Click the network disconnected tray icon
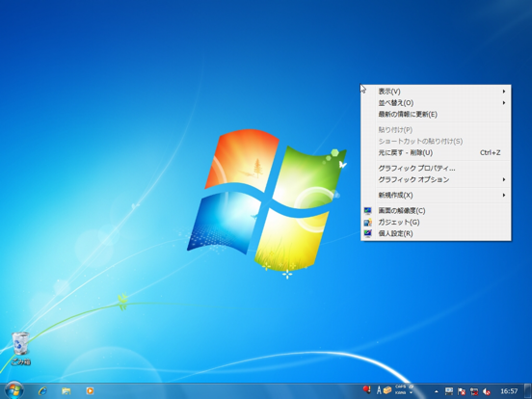532x399 pixels. pos(474,391)
